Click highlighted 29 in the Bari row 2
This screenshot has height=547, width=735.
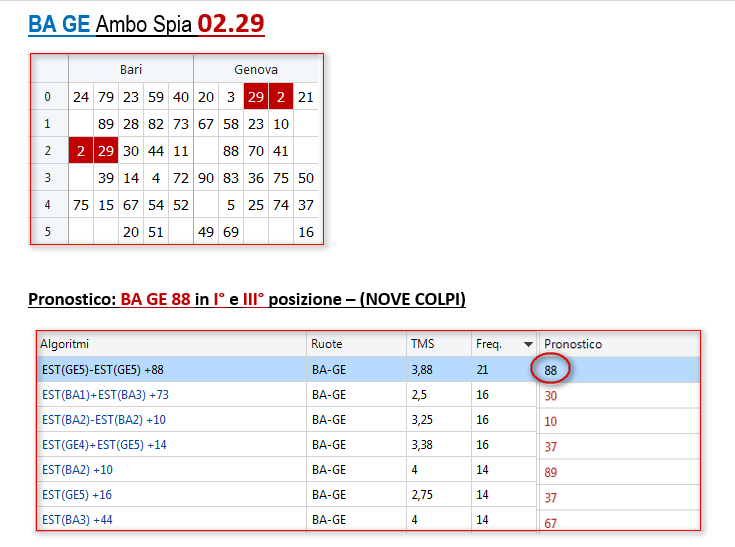coord(106,150)
